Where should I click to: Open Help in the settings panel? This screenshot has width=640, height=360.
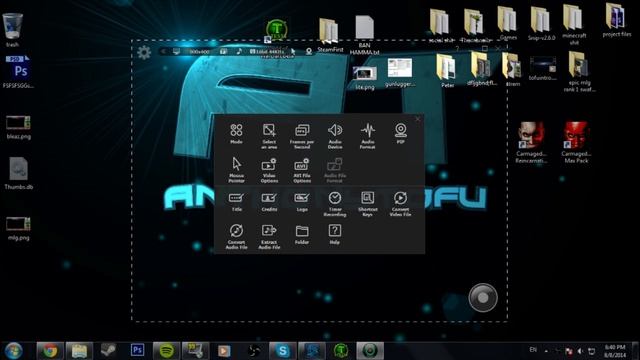coord(335,235)
